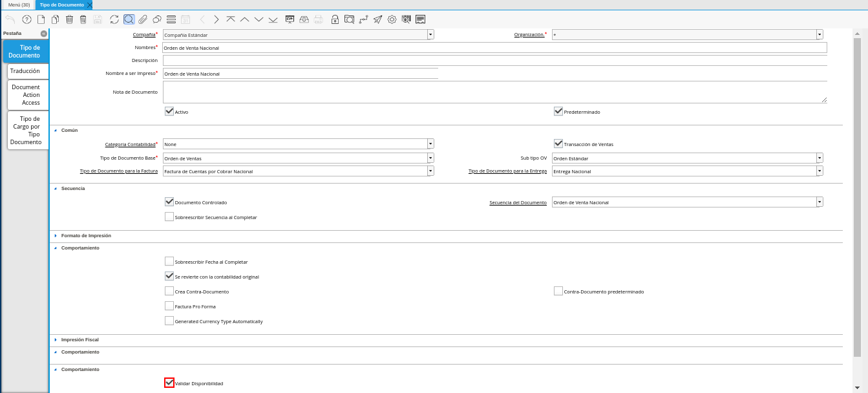
Task: Open the Sub tipo OV dropdown
Action: [819, 158]
